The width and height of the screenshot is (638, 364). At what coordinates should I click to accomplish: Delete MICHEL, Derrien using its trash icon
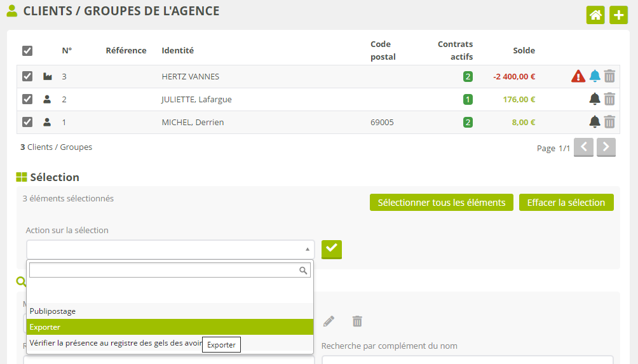point(609,122)
